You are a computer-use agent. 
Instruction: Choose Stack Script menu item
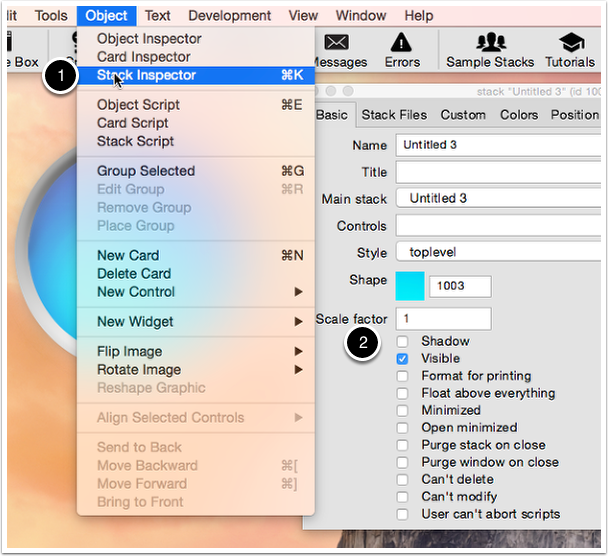pyautogui.click(x=196, y=142)
